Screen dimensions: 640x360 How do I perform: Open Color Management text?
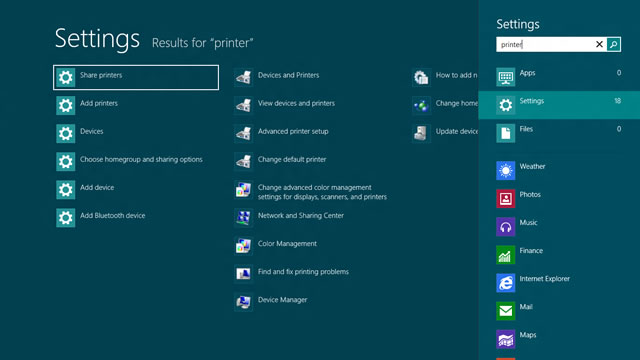pyautogui.click(x=287, y=244)
